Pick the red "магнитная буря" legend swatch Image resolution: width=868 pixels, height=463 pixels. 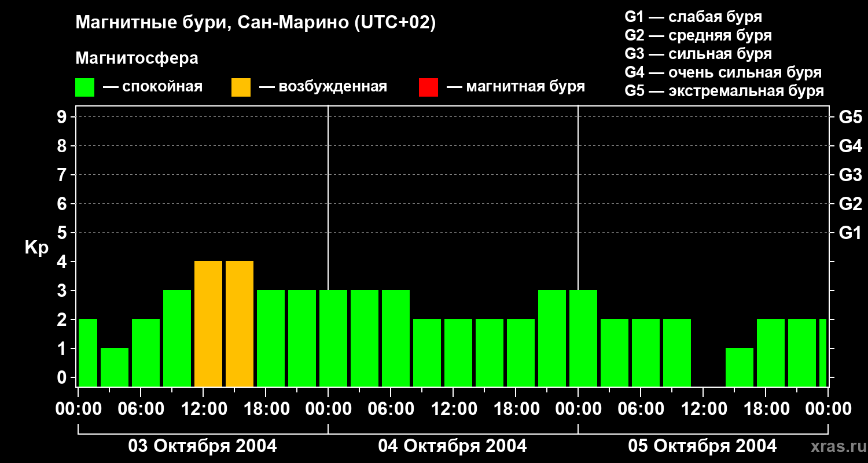428,87
